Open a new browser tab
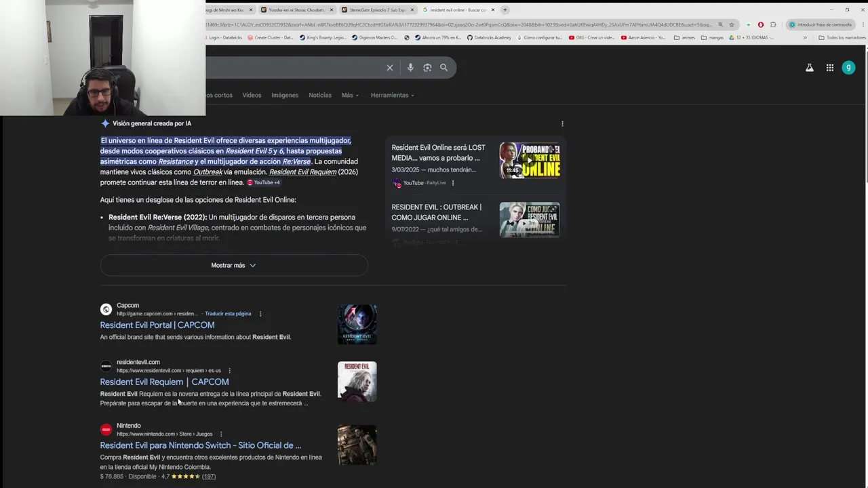The width and height of the screenshot is (868, 488). (x=505, y=10)
